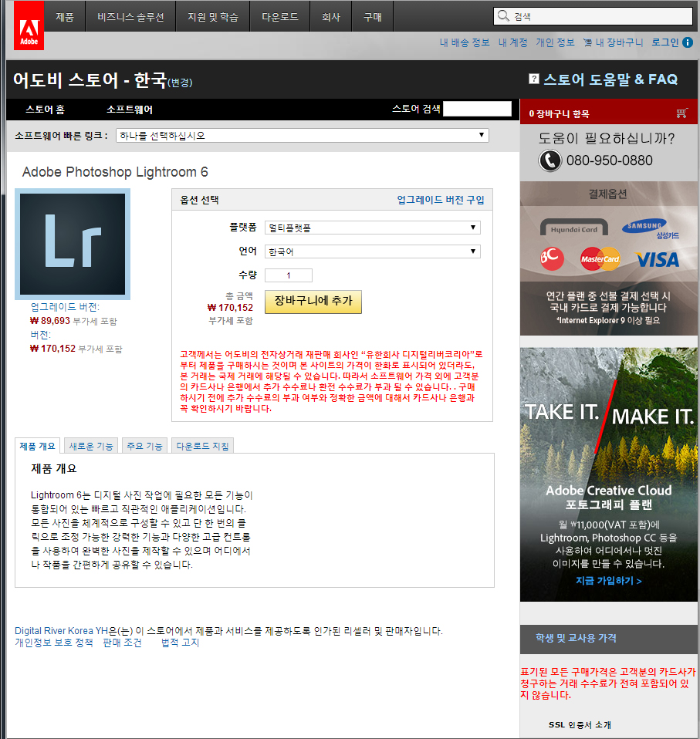Open the 회사 menu
The width and height of the screenshot is (700, 739).
pyautogui.click(x=331, y=17)
